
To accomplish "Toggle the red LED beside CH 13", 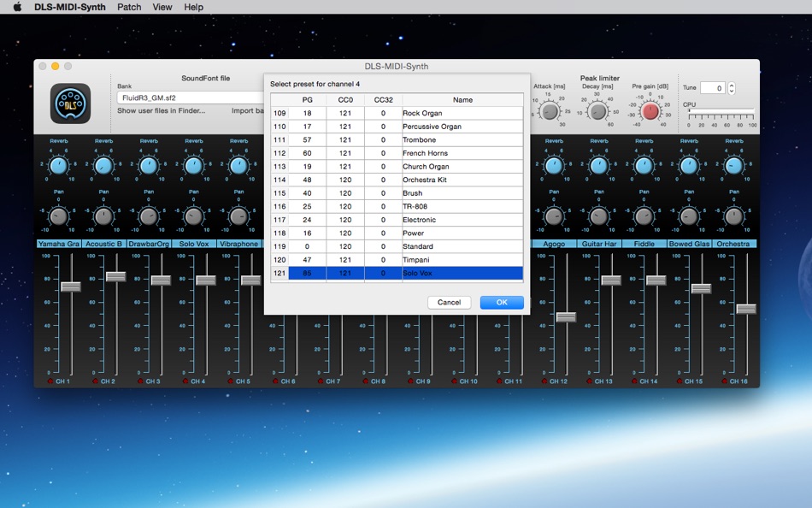I will point(590,381).
